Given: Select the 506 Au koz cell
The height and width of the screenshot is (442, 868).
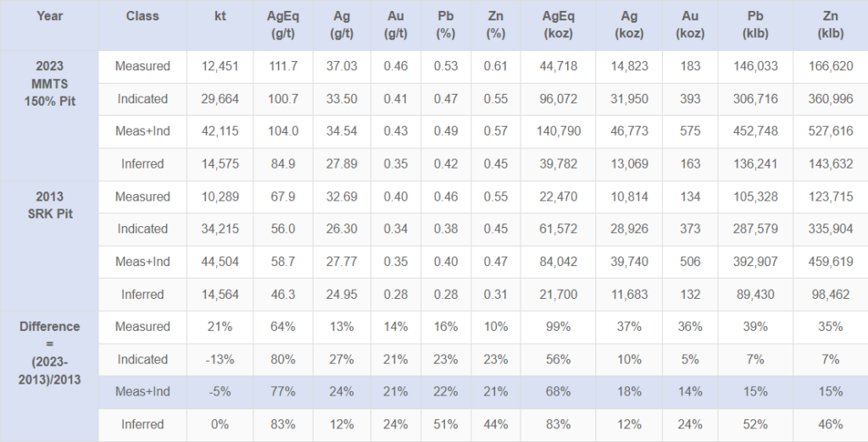Looking at the screenshot, I should point(690,262).
